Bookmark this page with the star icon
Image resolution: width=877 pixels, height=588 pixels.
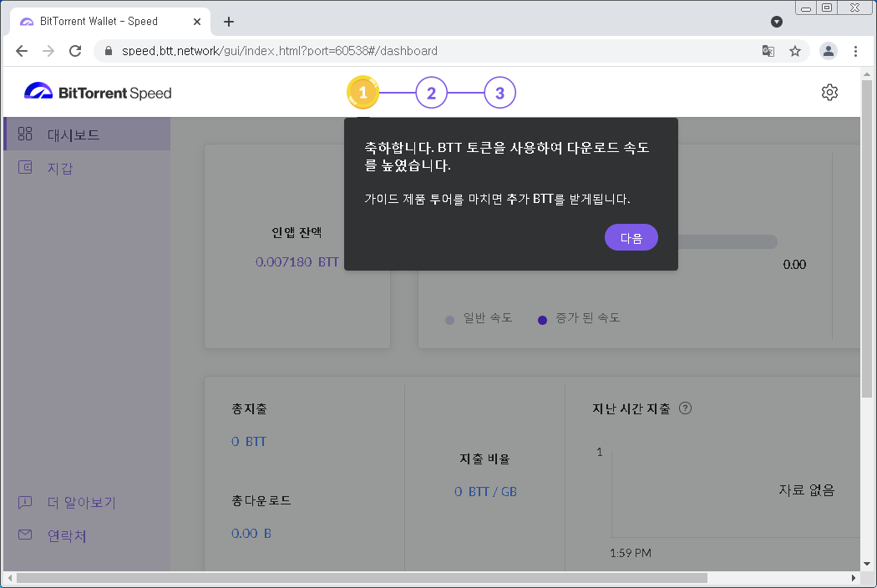point(795,51)
